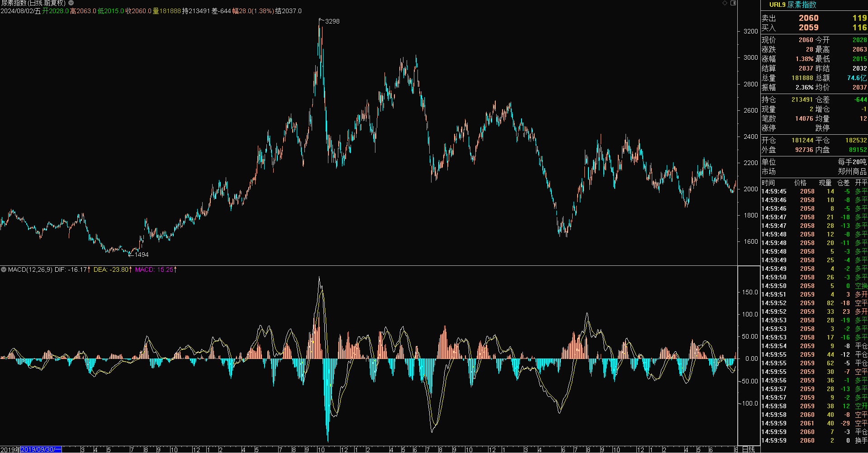Click the 2019年 label on the time axis
The height and width of the screenshot is (453, 868).
coord(10,449)
